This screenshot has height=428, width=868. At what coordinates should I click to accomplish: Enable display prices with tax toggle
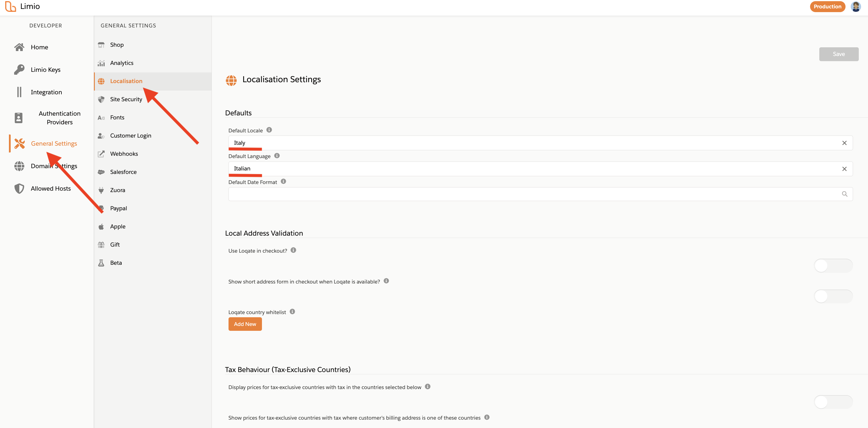pos(833,402)
